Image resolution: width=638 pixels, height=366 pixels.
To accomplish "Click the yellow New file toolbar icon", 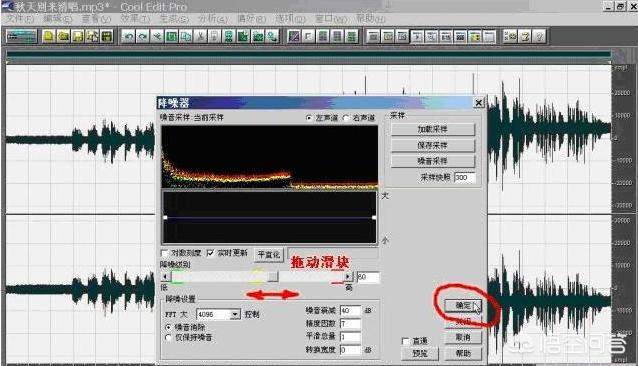I will click(48, 37).
